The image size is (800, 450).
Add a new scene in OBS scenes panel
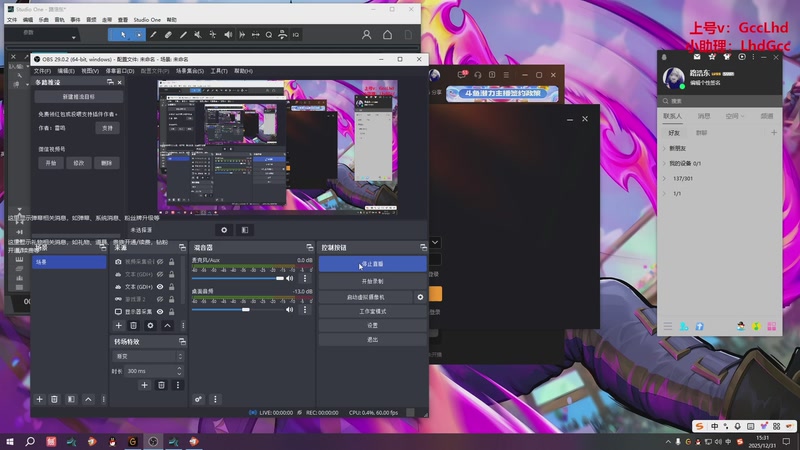point(39,399)
